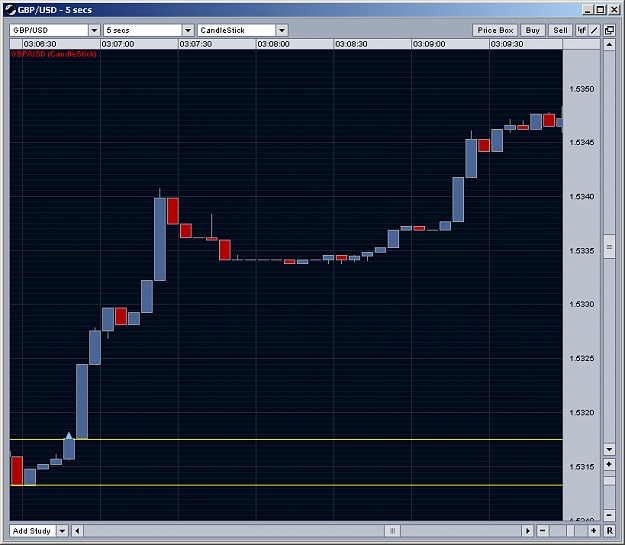The image size is (625, 545).
Task: Click the horizontal scrollbar right arrow
Action: click(528, 531)
